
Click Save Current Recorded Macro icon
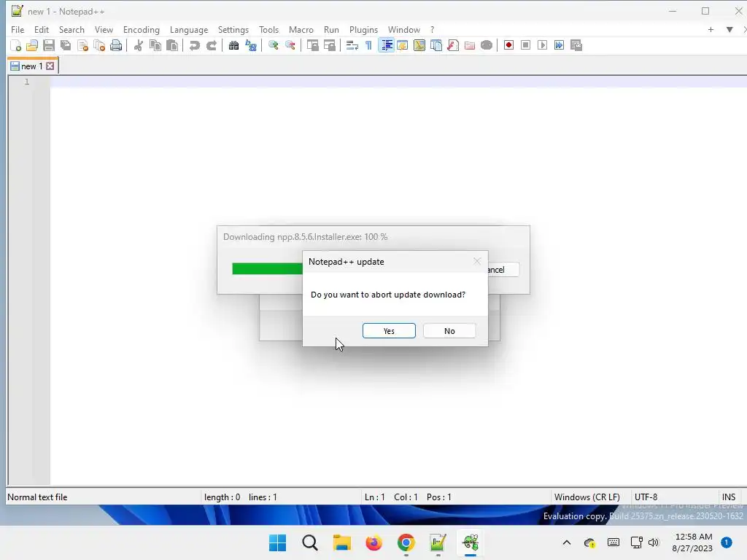576,45
